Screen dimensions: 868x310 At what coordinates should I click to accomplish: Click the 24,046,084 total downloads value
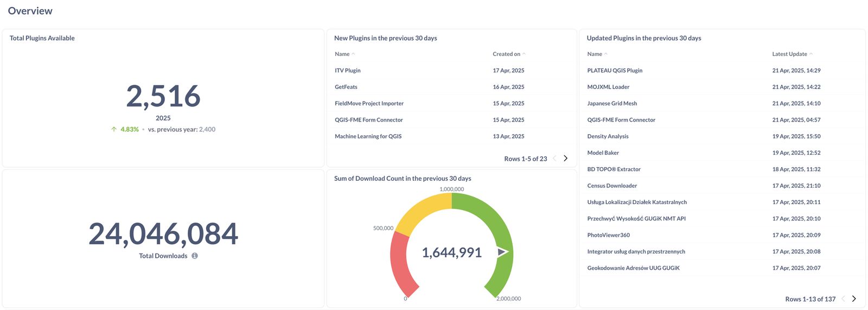click(163, 233)
